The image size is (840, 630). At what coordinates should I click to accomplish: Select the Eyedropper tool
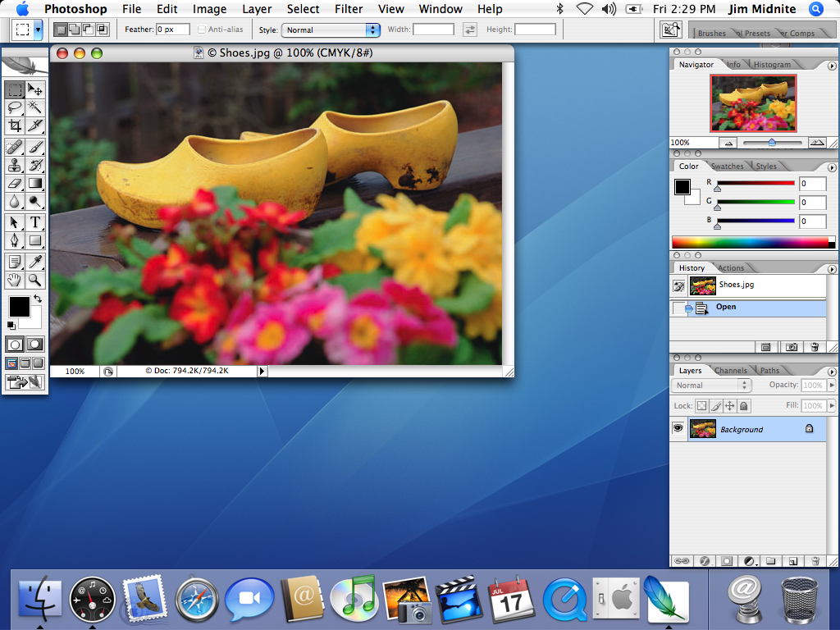point(35,262)
